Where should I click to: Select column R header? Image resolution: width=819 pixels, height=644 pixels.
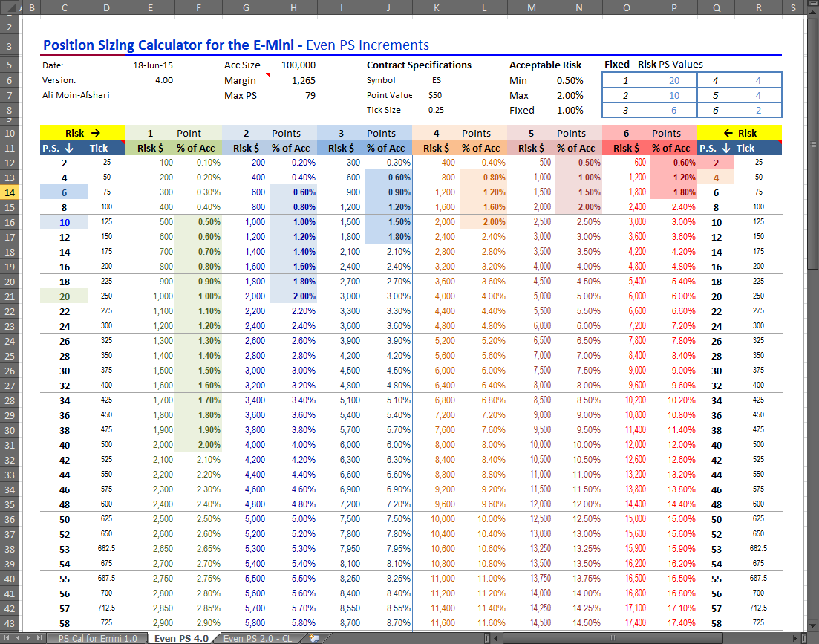[758, 7]
